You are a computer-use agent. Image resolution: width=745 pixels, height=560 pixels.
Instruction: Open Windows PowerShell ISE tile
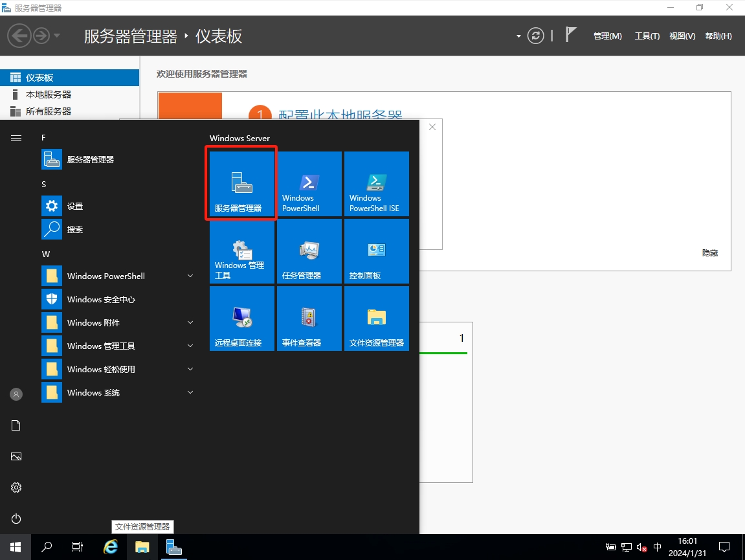pyautogui.click(x=376, y=184)
